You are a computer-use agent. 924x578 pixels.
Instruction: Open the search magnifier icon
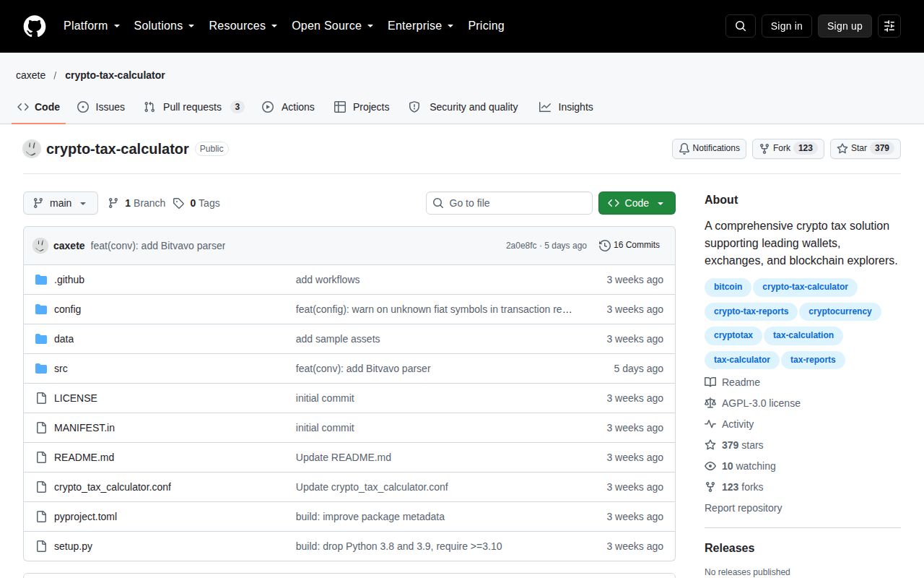741,26
